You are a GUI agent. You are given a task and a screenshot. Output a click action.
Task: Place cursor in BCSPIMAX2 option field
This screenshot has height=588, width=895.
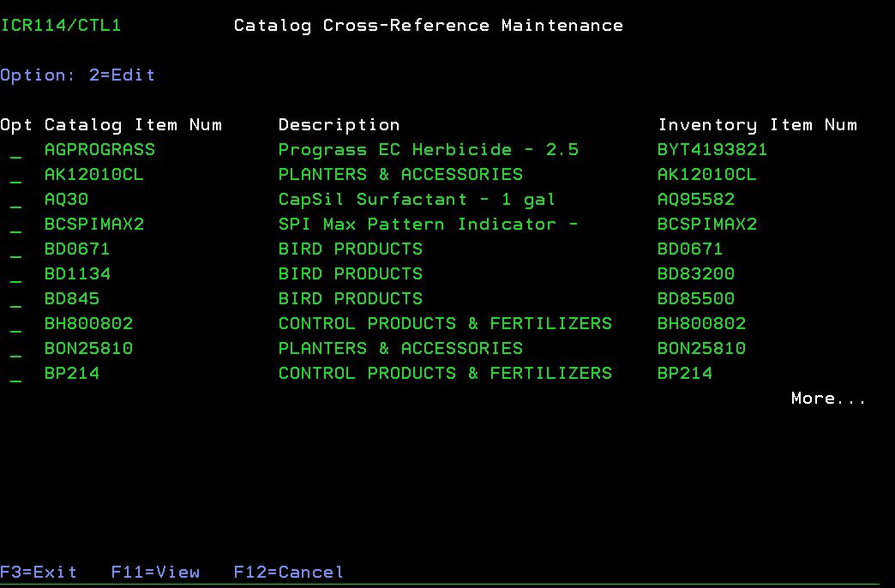click(16, 225)
